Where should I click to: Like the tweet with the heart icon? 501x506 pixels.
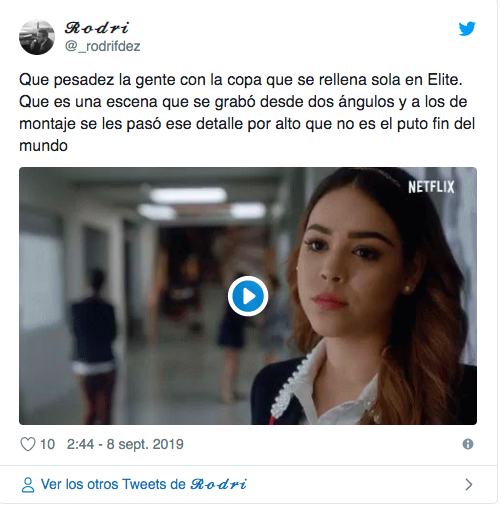point(28,444)
